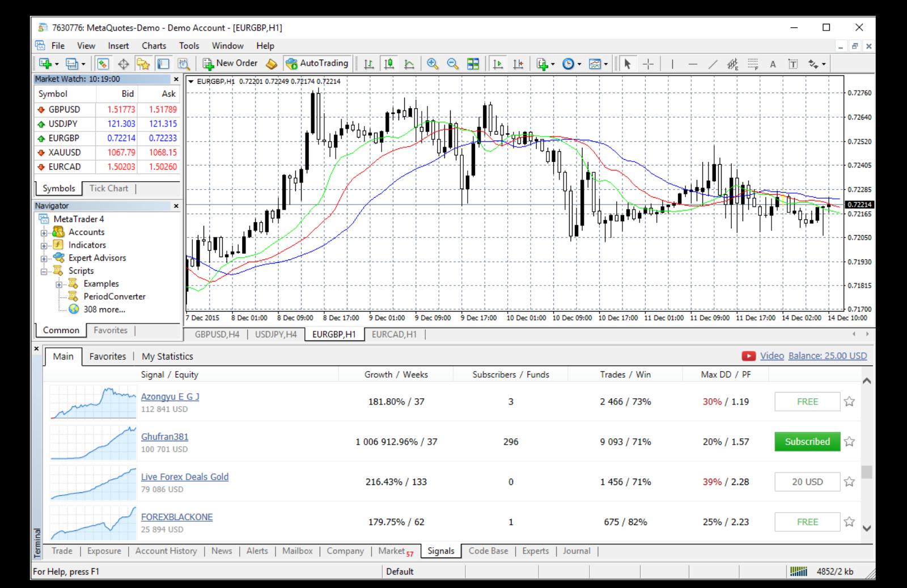Open the File menu
907x588 pixels.
point(58,46)
